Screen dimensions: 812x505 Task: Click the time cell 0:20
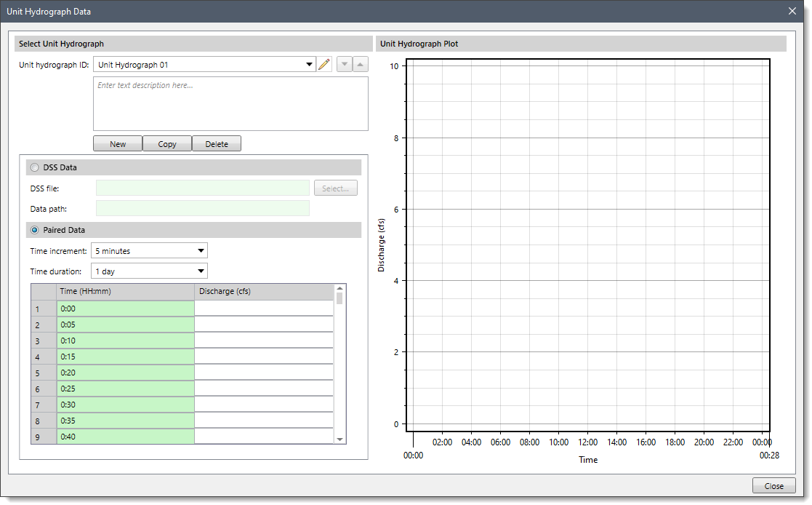pyautogui.click(x=125, y=373)
